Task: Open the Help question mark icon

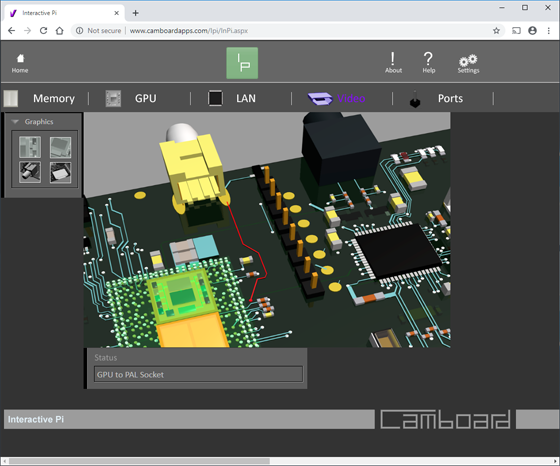Action: (x=429, y=63)
